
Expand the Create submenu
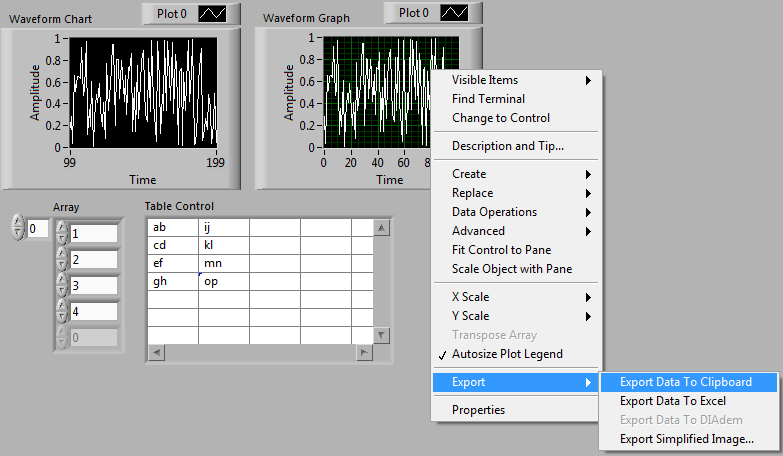[x=516, y=174]
